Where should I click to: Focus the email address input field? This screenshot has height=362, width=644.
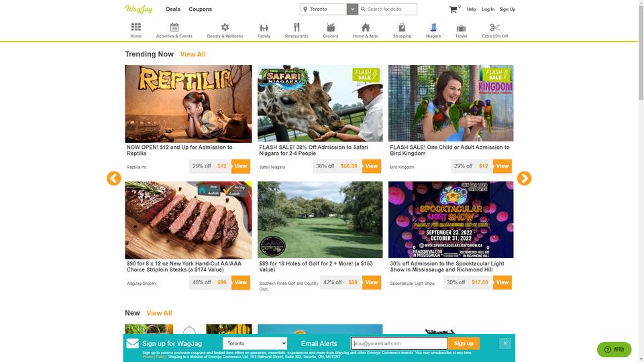point(399,343)
